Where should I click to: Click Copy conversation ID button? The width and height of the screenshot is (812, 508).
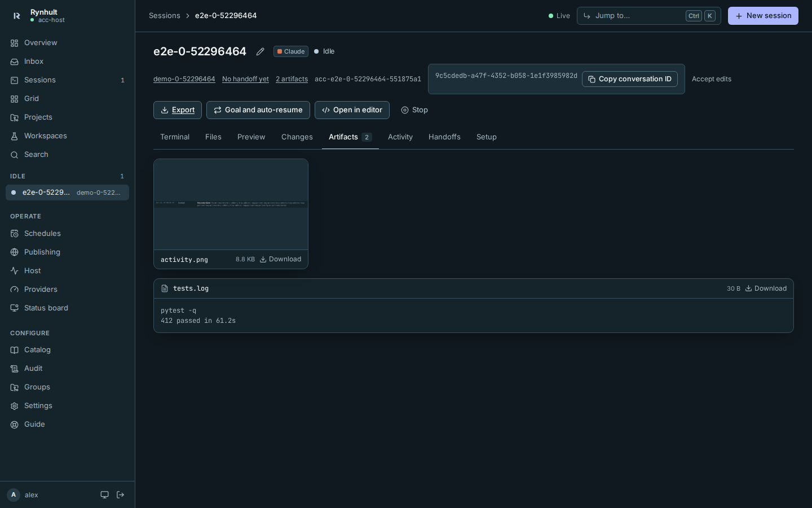[x=630, y=79]
